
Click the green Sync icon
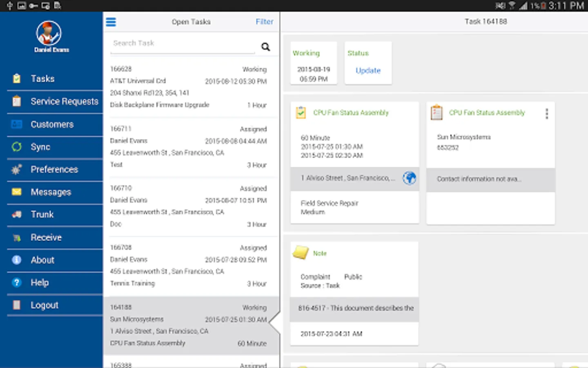[17, 147]
